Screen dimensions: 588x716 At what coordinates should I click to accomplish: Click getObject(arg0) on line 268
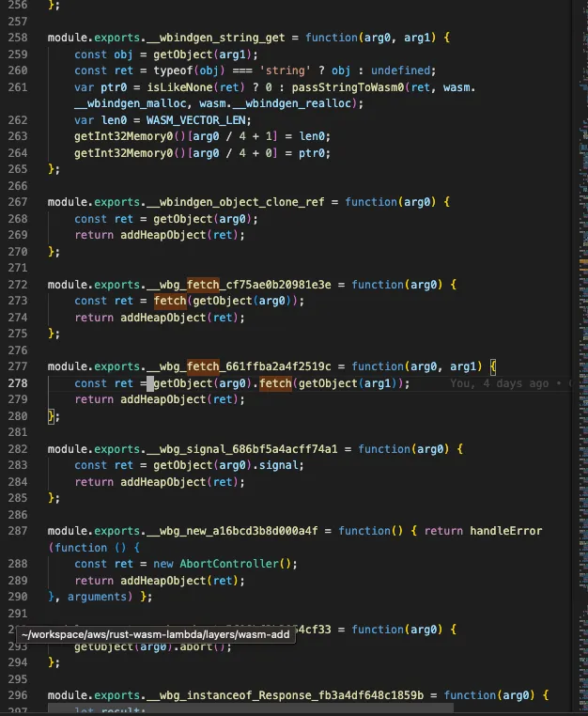[202, 219]
